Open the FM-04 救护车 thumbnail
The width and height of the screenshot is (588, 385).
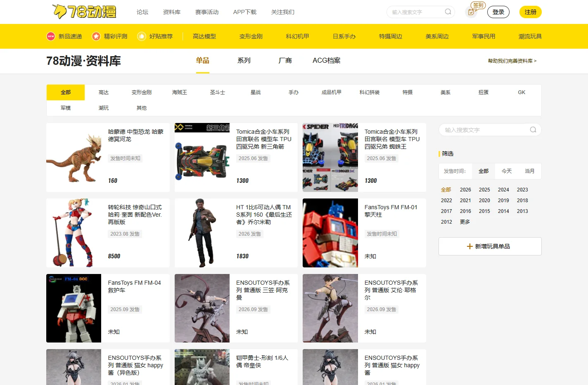pos(74,308)
